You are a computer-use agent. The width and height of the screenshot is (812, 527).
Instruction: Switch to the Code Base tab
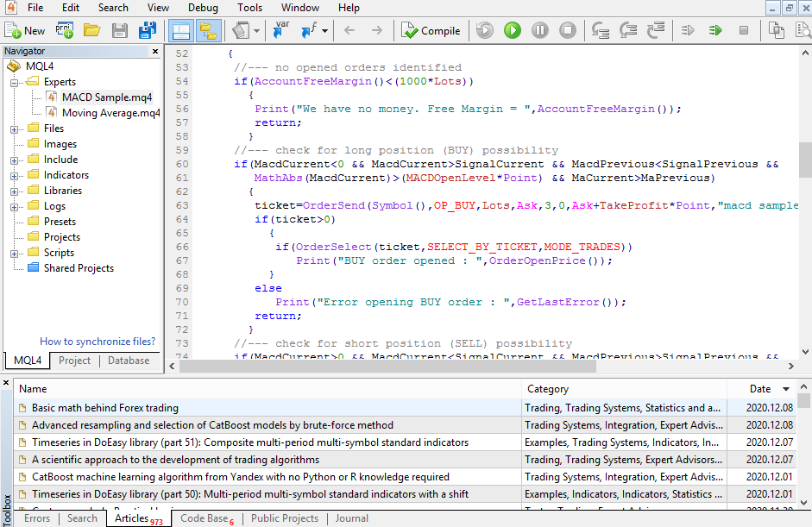pos(205,518)
